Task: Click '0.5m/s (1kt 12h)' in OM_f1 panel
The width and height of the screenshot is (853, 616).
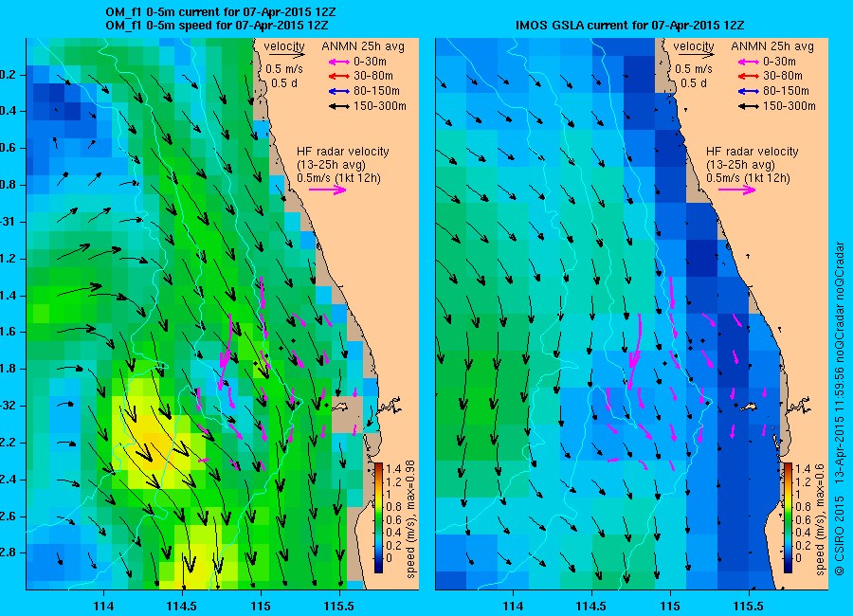Action: 338,178
